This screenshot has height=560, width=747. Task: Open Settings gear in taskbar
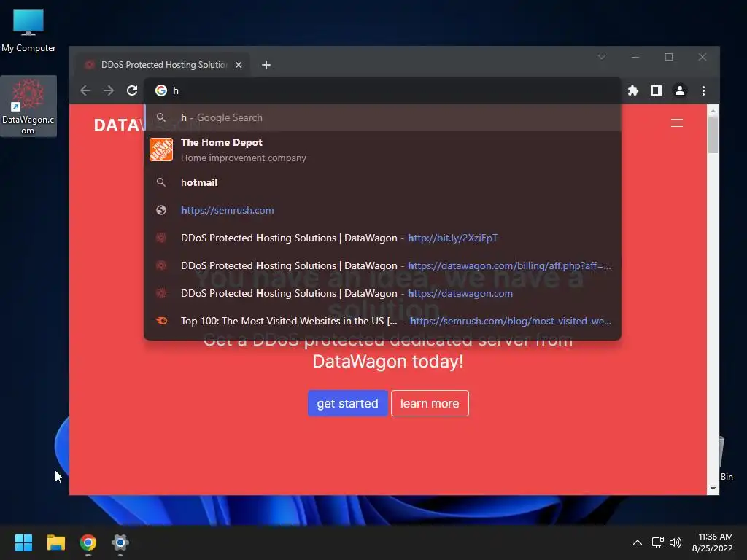[120, 542]
